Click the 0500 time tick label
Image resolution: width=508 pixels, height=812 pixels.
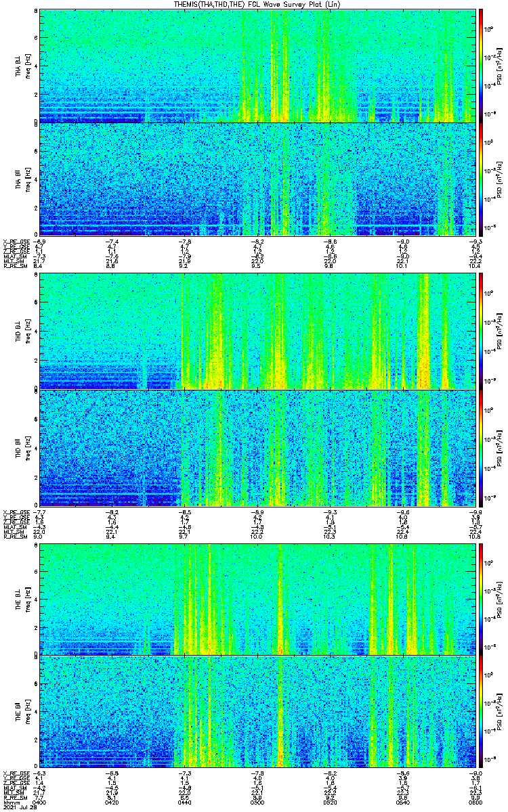click(257, 801)
